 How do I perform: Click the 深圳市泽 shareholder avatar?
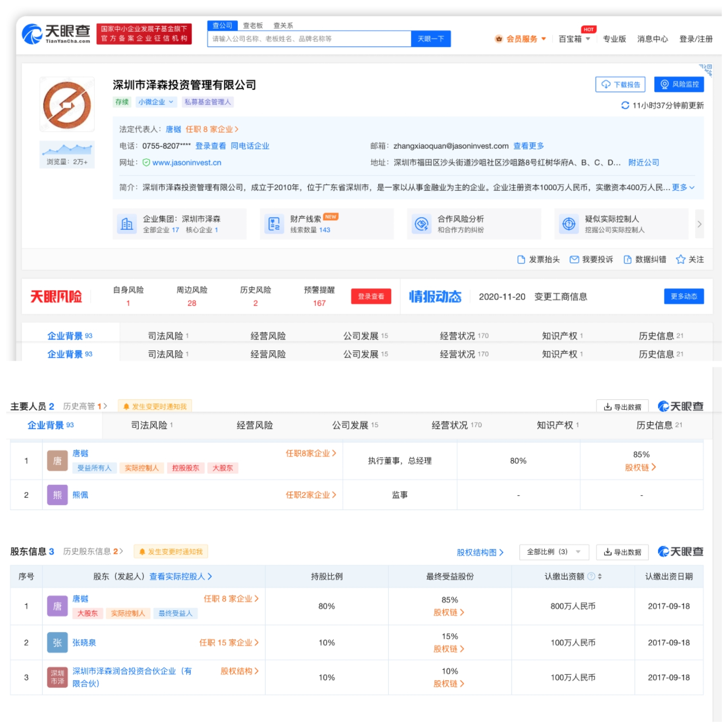57,677
